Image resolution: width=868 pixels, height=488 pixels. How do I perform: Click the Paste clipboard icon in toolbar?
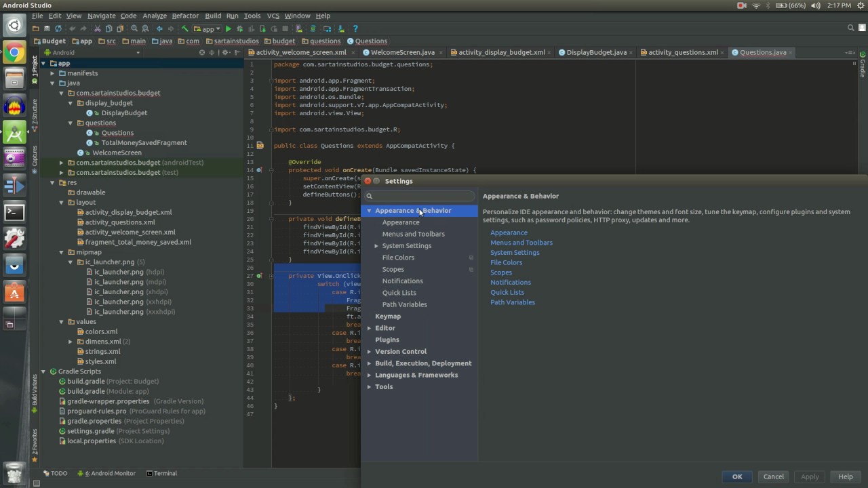120,28
